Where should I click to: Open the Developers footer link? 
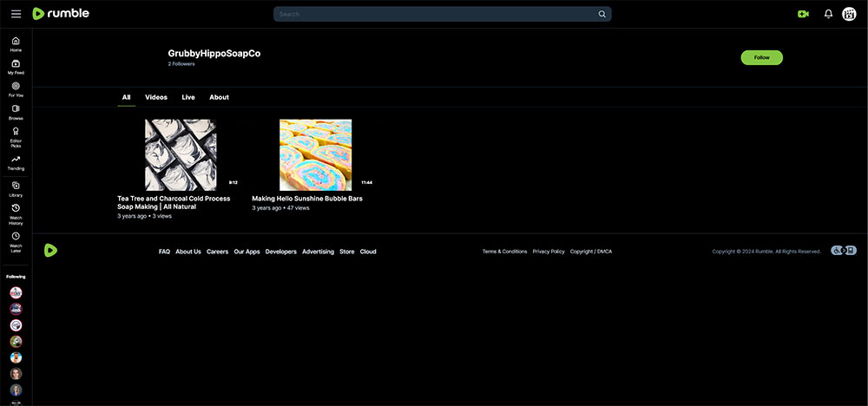[280, 251]
